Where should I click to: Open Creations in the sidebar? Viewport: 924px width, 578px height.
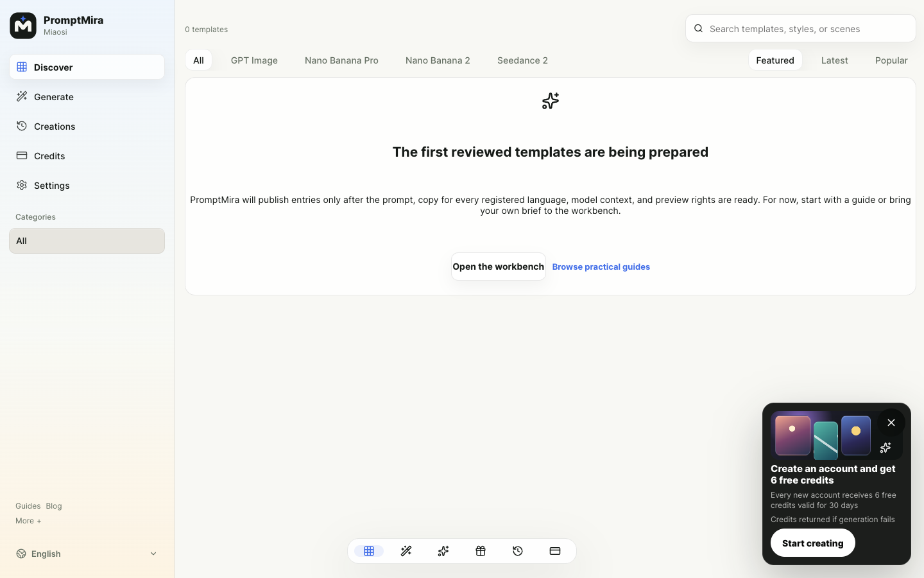87,126
